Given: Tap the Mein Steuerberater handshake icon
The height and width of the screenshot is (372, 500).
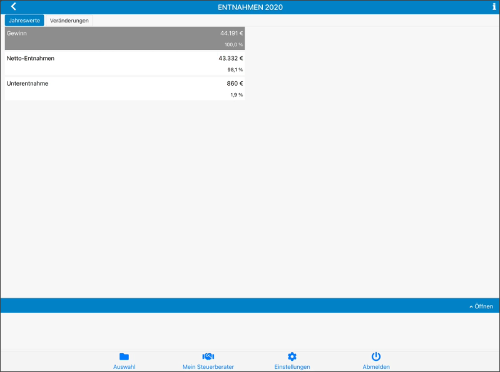Looking at the screenshot, I should tap(208, 356).
